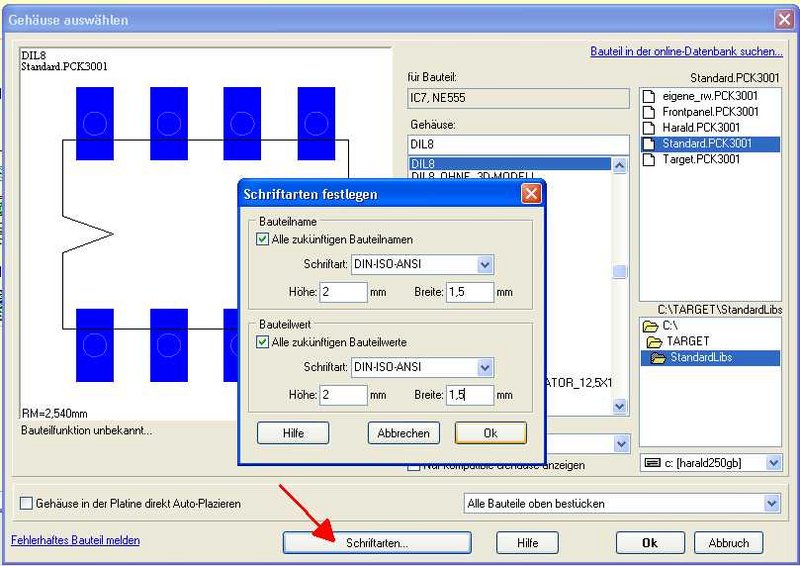800x566 pixels.
Task: Click Abbrechen in the font dialog
Action: coord(404,433)
